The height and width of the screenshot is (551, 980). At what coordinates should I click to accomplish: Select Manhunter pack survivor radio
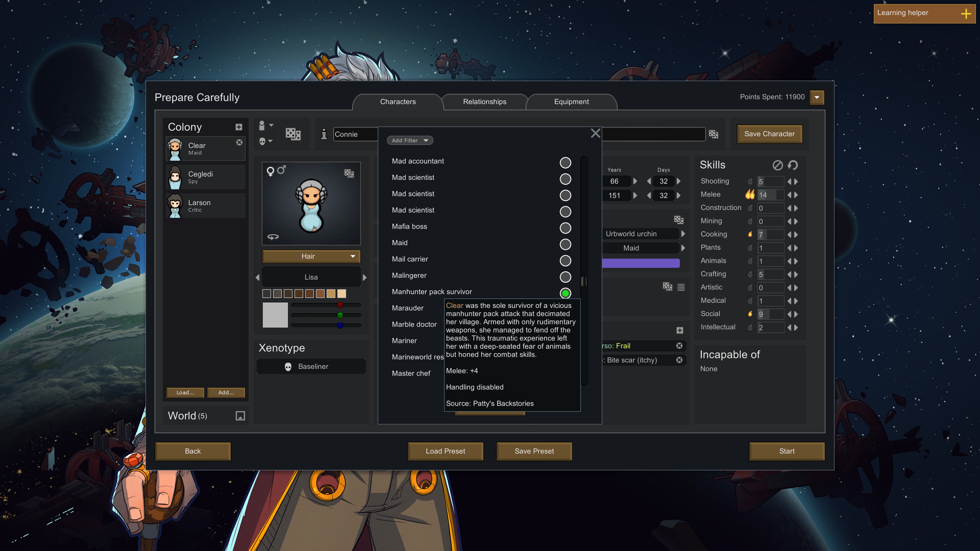click(565, 293)
